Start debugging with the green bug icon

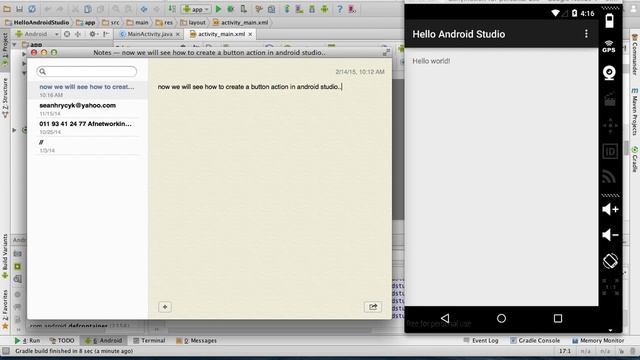tap(231, 9)
